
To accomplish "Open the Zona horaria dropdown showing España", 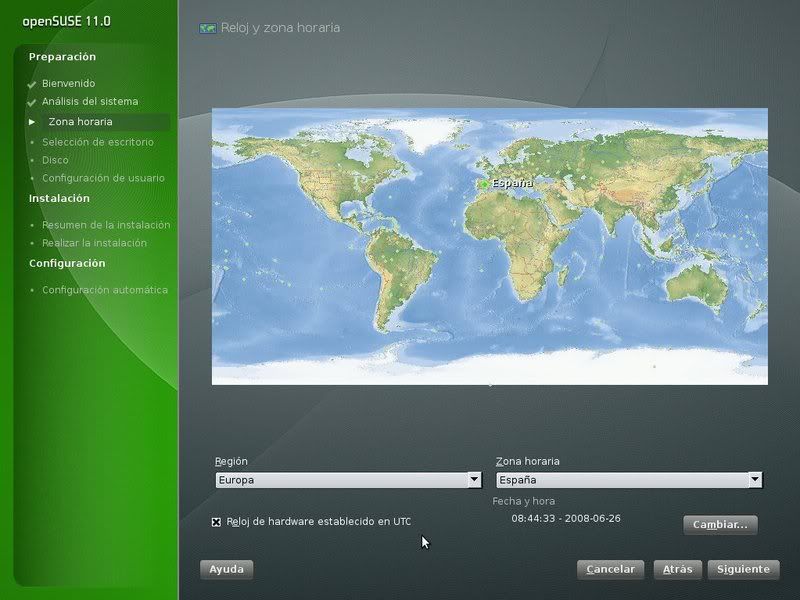I will pos(630,480).
